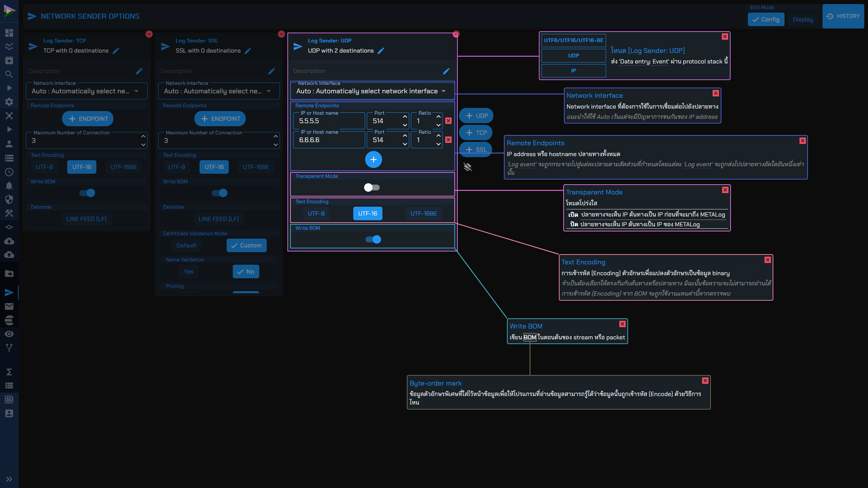Choose Default certificate validation mode
The height and width of the screenshot is (488, 868).
[186, 245]
